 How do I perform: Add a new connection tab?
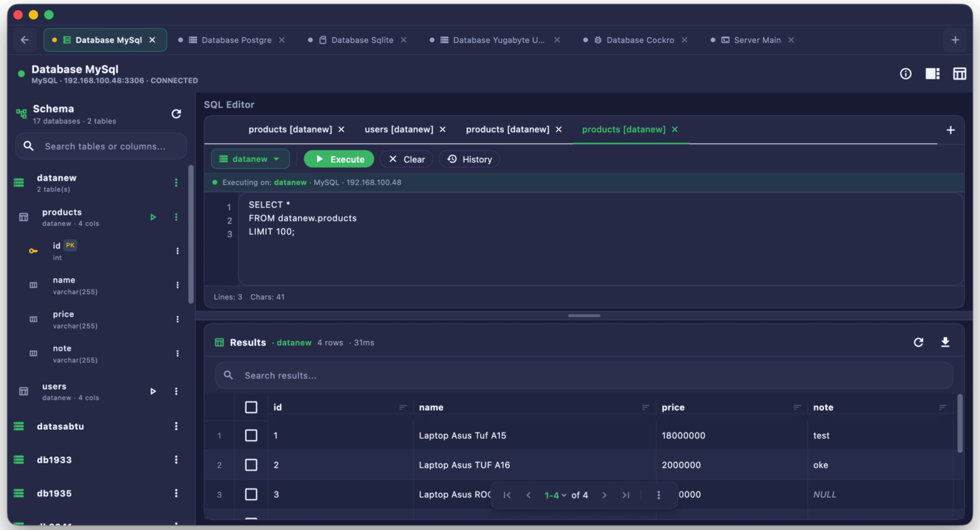click(955, 40)
